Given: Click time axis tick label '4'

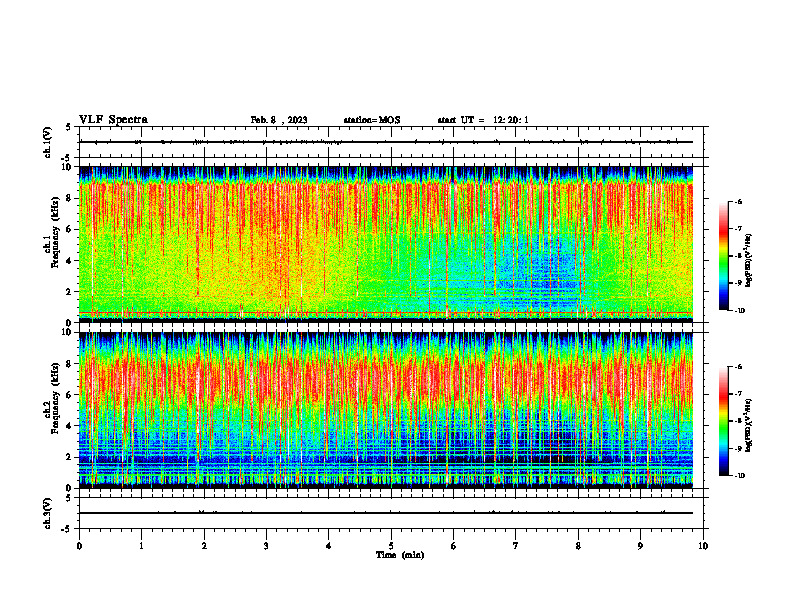Looking at the screenshot, I should [328, 546].
